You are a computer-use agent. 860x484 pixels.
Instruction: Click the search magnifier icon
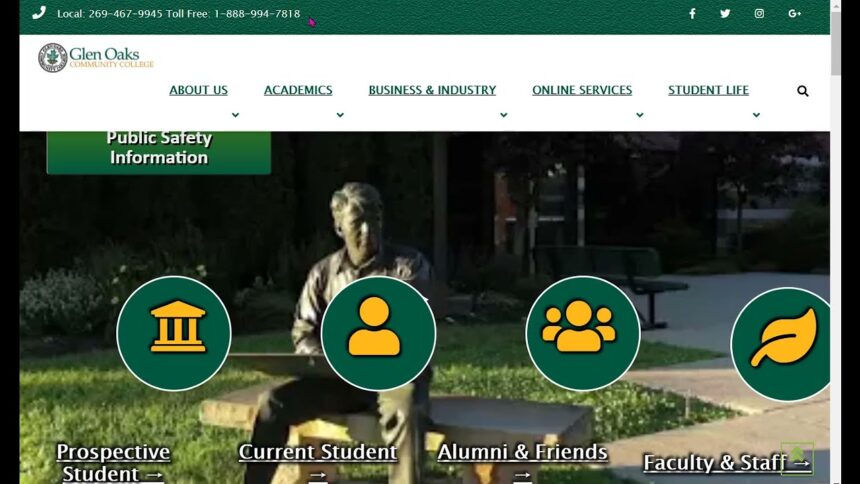pos(802,91)
